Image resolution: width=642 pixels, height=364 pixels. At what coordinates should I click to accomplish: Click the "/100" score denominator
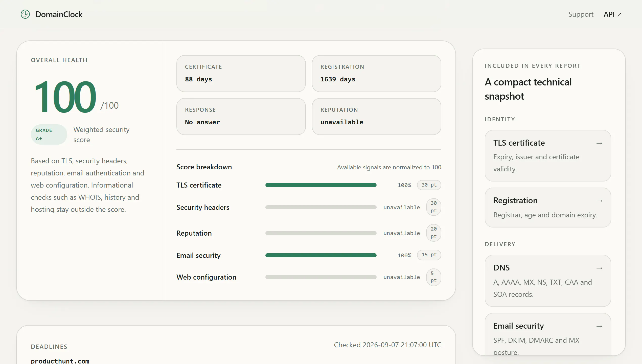tap(109, 106)
